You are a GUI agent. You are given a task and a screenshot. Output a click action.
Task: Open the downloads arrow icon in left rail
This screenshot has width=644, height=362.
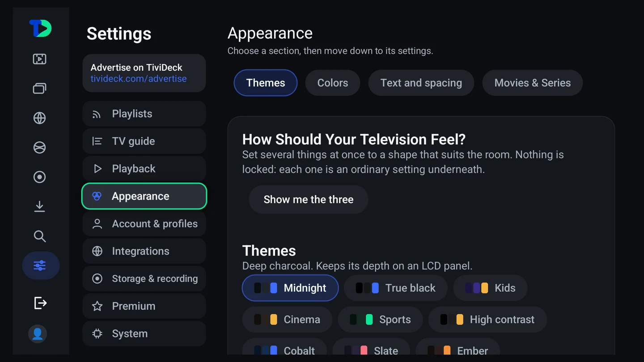(x=40, y=206)
